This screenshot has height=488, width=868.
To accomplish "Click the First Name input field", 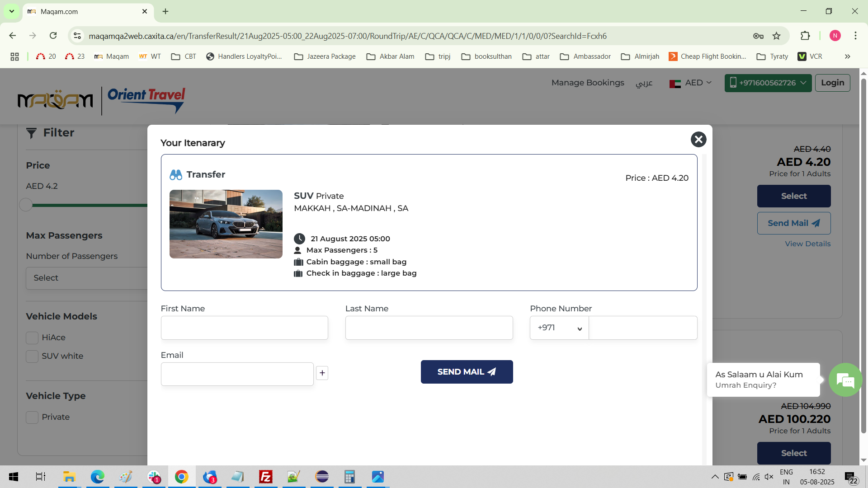I will click(x=245, y=328).
